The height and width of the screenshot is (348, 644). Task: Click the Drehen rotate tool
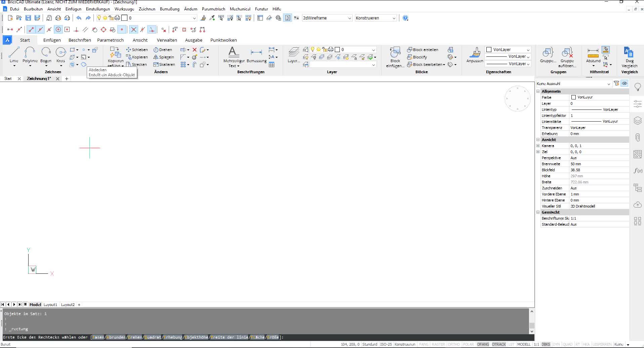tap(163, 50)
